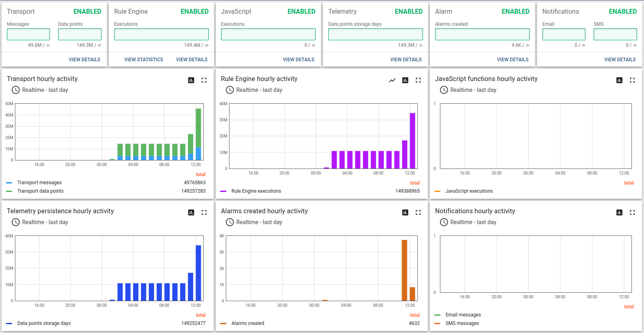Expand Notifications hourly activity widget to fullscreen

tap(632, 212)
